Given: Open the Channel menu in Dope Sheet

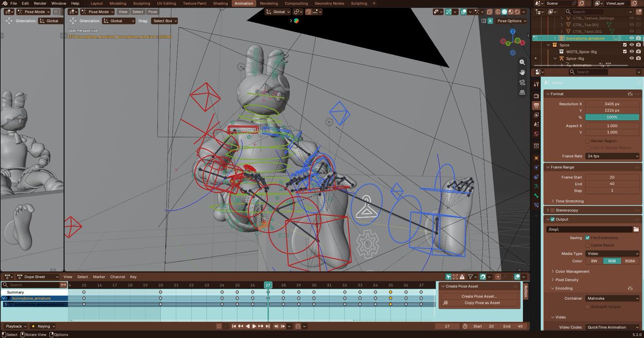Looking at the screenshot, I should [118, 277].
